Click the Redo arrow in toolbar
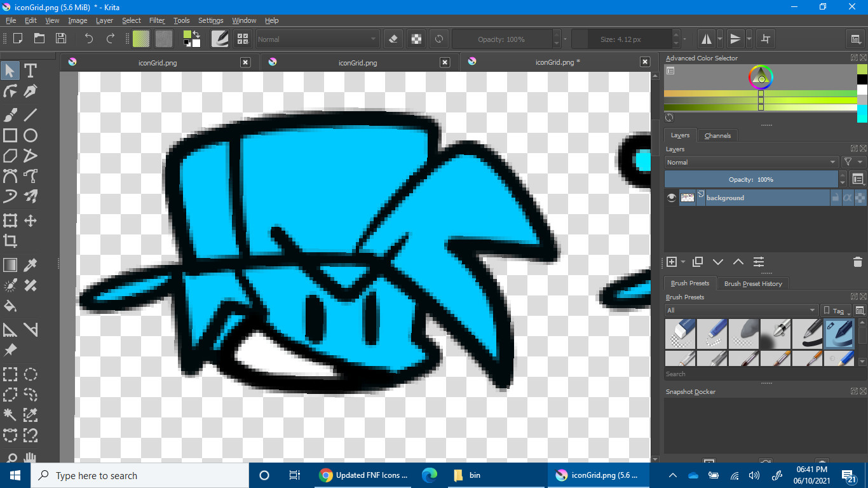 (111, 39)
